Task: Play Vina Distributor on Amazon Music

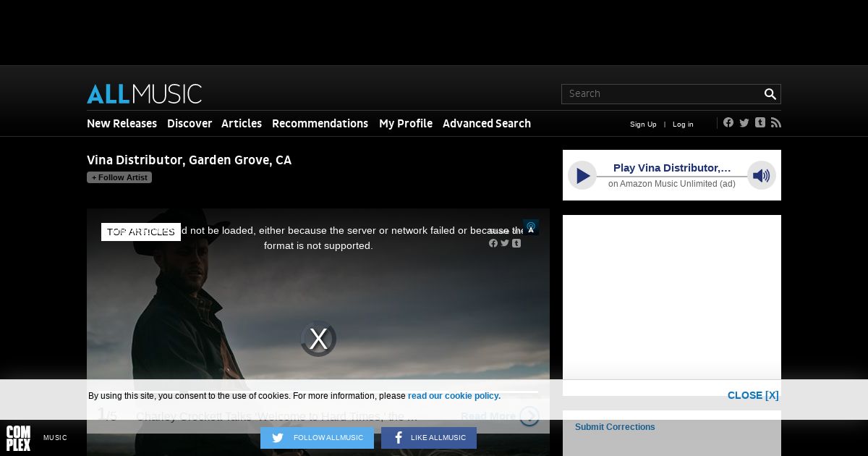Action: pyautogui.click(x=582, y=175)
